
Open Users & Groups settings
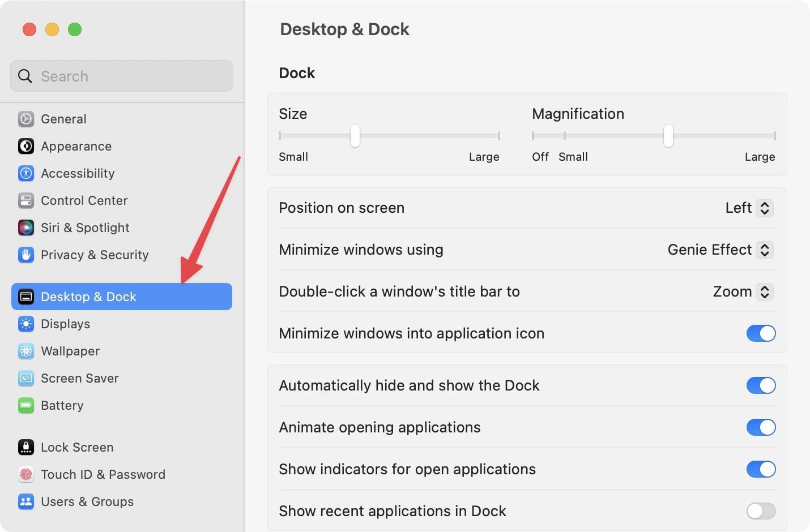click(x=87, y=501)
